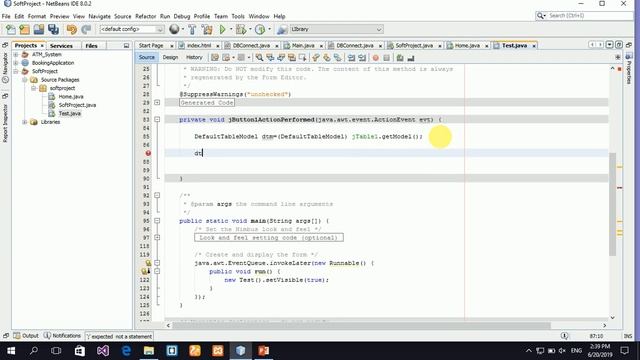Show the opened documents list dropdown
This screenshot has width=640, height=360.
(609, 45)
